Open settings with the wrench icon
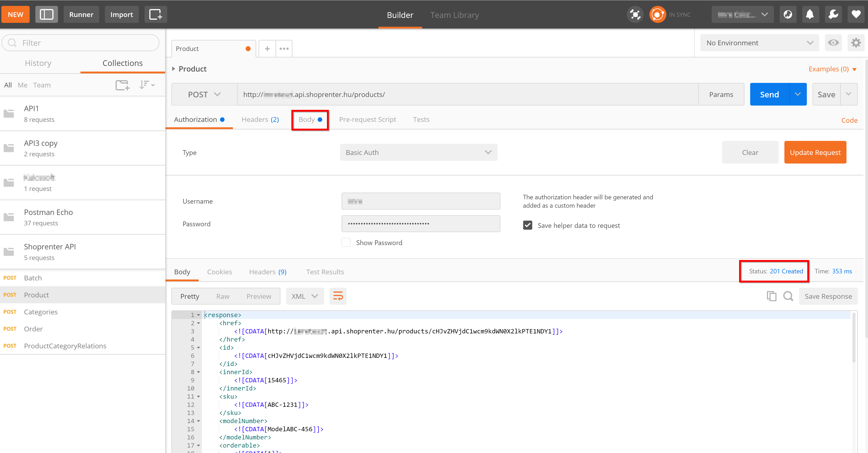Viewport: 868px width, 453px height. [x=833, y=14]
